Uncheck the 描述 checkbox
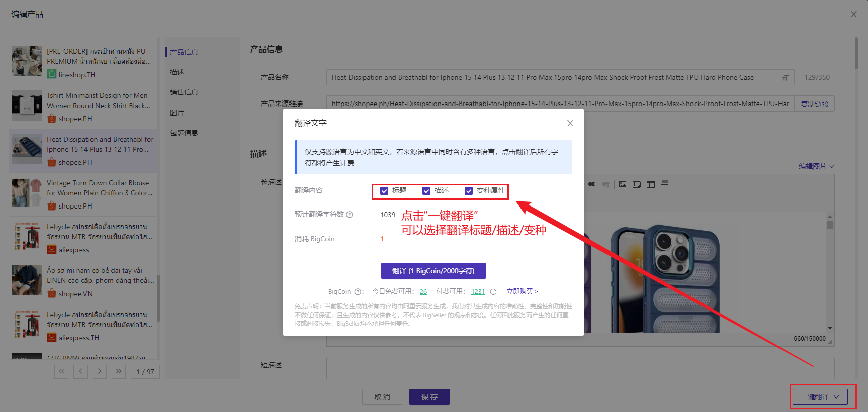The height and width of the screenshot is (412, 868). pos(426,191)
